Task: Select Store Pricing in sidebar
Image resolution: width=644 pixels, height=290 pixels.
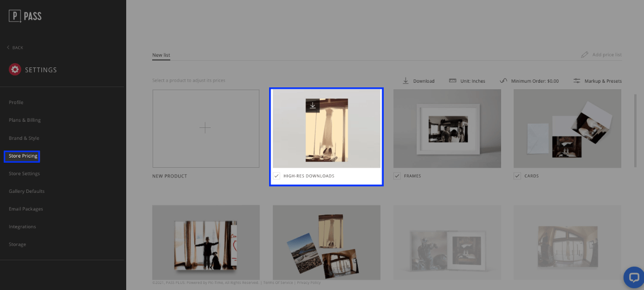Action: tap(23, 156)
